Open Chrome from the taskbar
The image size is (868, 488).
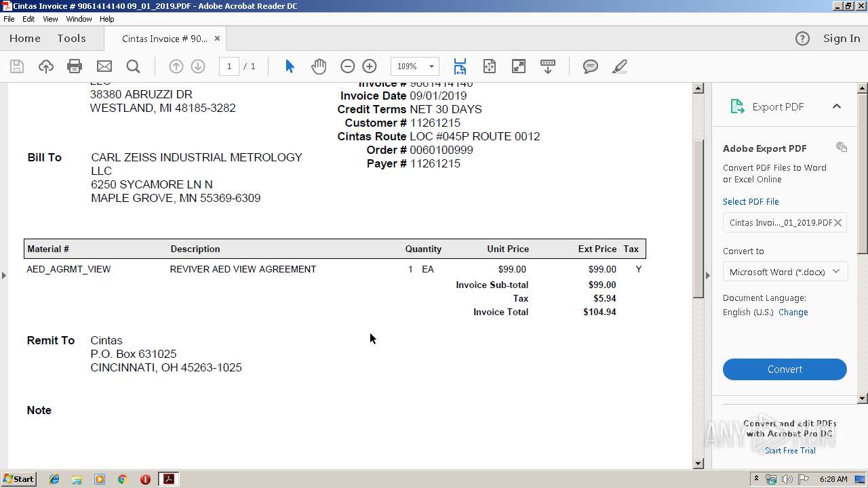click(x=122, y=479)
